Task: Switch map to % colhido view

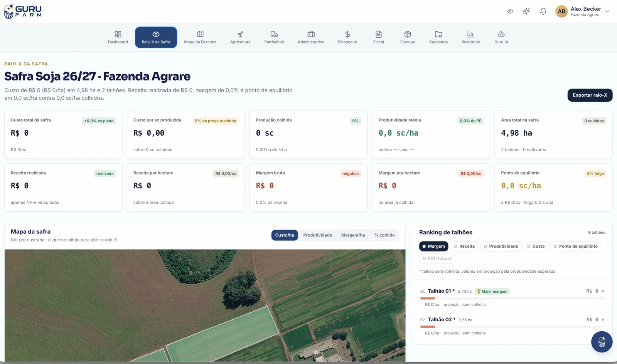Action: 384,235
